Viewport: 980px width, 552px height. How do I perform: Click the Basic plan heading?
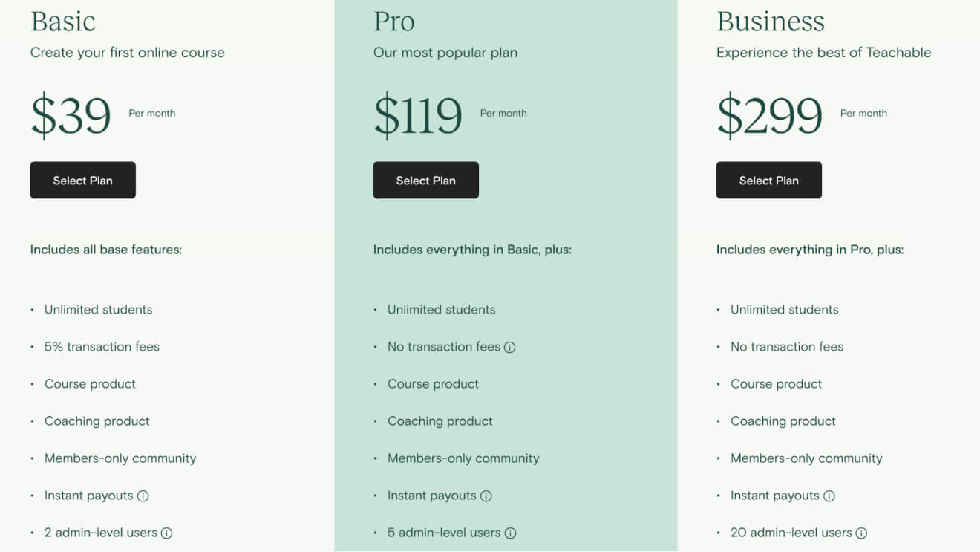(63, 21)
